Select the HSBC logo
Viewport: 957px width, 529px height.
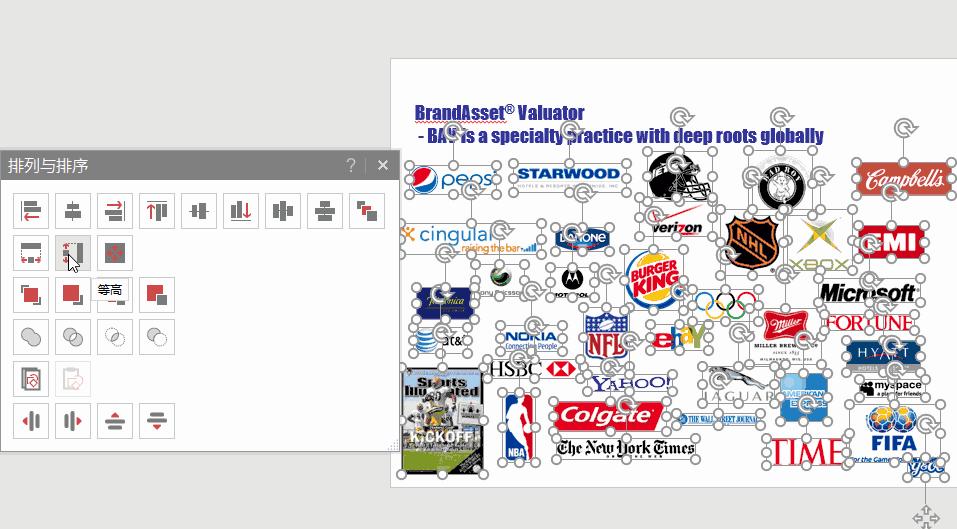click(x=532, y=369)
